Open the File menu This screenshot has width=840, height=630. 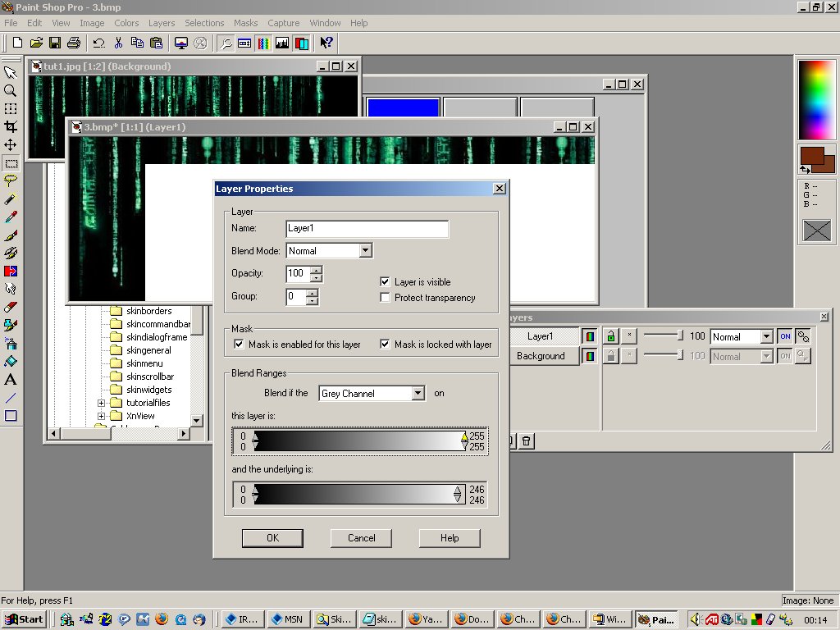coord(11,23)
